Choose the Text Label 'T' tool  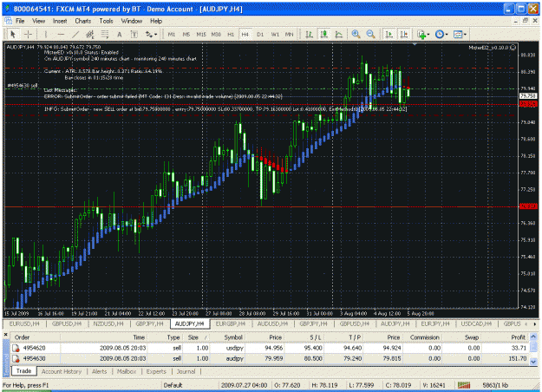pos(134,34)
